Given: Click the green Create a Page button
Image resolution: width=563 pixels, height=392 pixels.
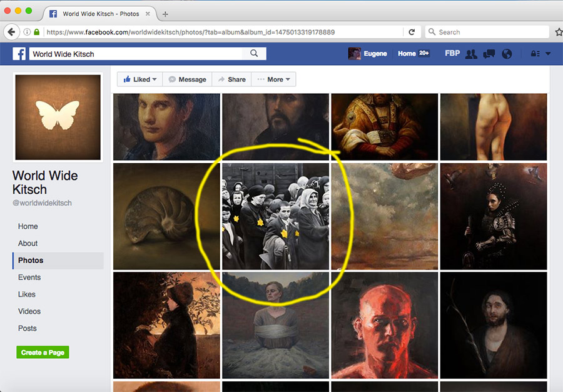Looking at the screenshot, I should 43,352.
